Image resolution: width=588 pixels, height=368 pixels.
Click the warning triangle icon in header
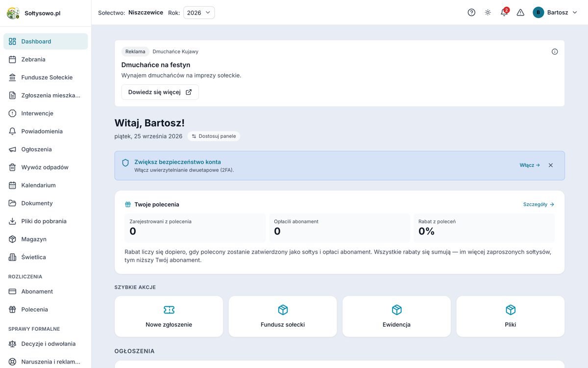click(520, 13)
